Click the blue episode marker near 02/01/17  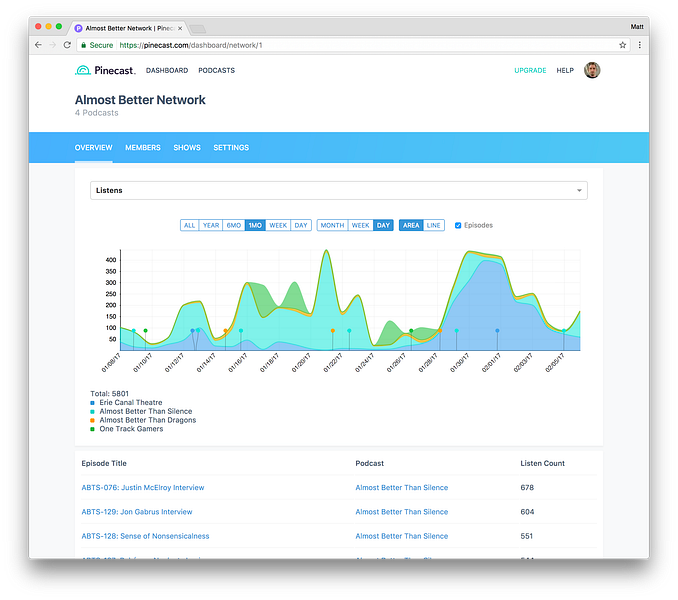497,331
